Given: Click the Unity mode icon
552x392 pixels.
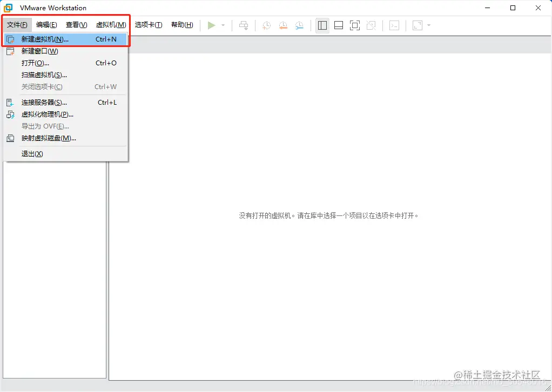Looking at the screenshot, I should coord(371,25).
